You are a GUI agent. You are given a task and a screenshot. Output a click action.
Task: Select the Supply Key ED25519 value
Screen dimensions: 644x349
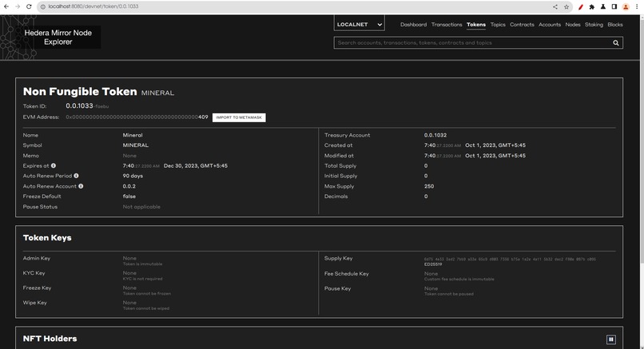(x=510, y=261)
